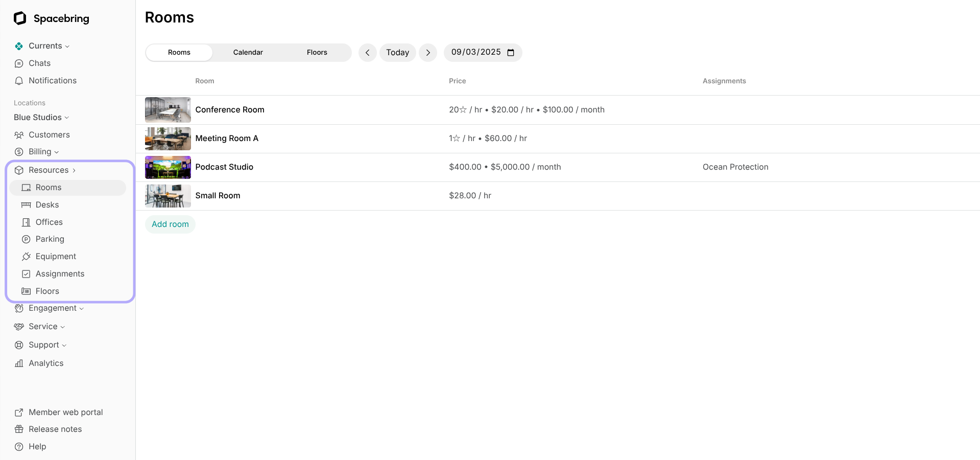Go to next day arrow

pos(428,53)
